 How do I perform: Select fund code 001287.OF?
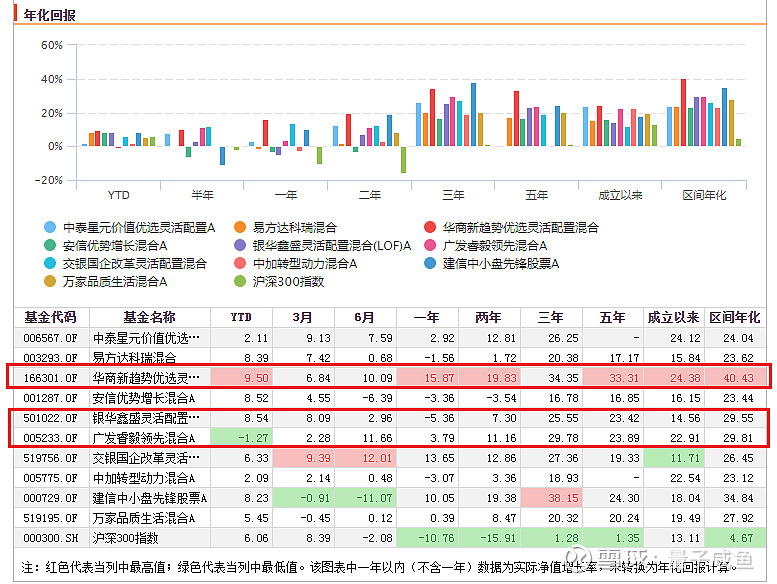coord(51,398)
